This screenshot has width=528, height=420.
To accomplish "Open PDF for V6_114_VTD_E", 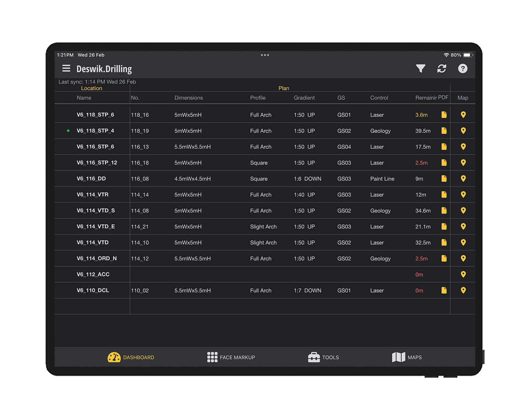I will coord(444,226).
